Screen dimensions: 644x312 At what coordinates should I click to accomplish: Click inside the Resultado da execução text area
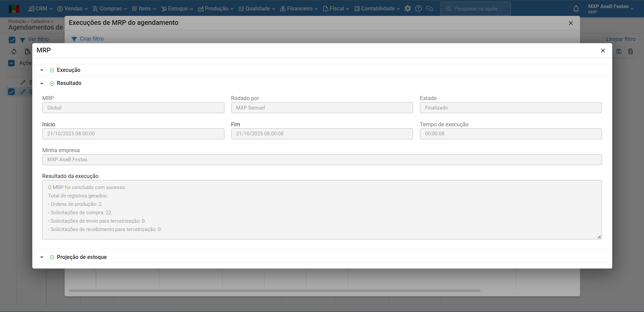322,210
